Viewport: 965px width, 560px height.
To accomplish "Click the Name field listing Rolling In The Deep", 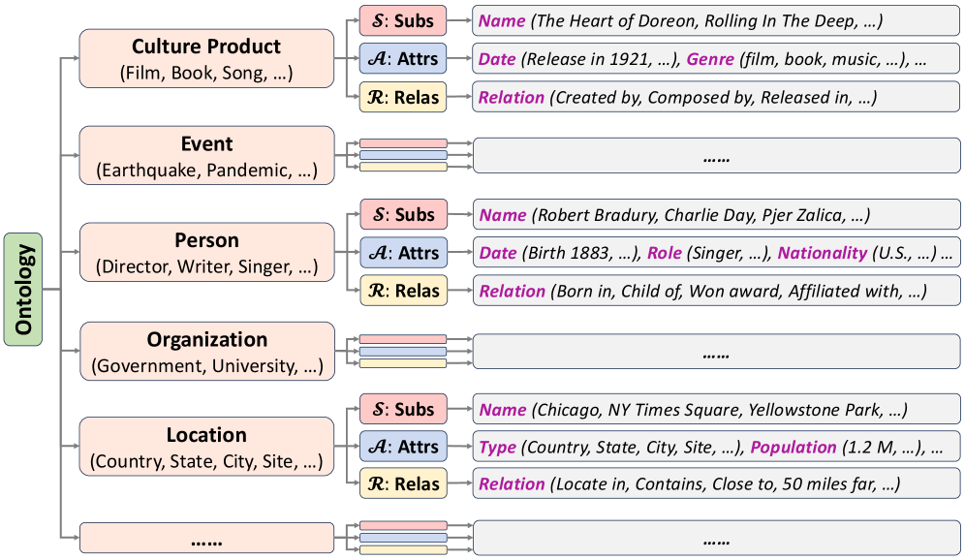I will (x=716, y=20).
